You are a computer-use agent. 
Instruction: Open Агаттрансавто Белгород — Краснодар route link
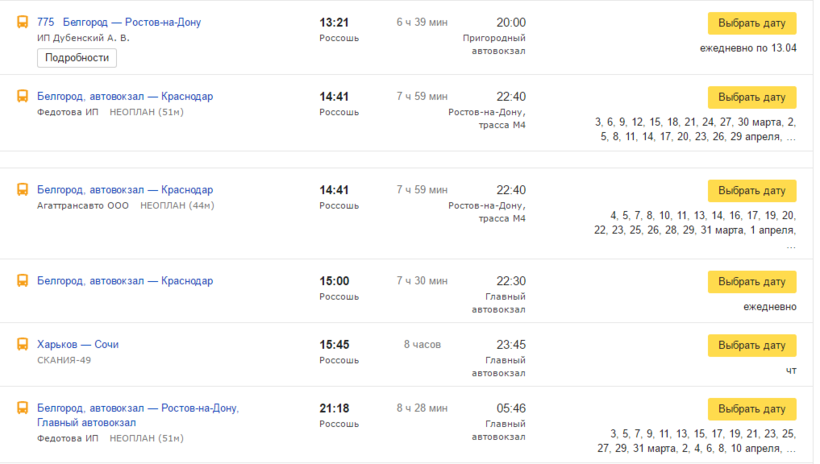pyautogui.click(x=125, y=190)
